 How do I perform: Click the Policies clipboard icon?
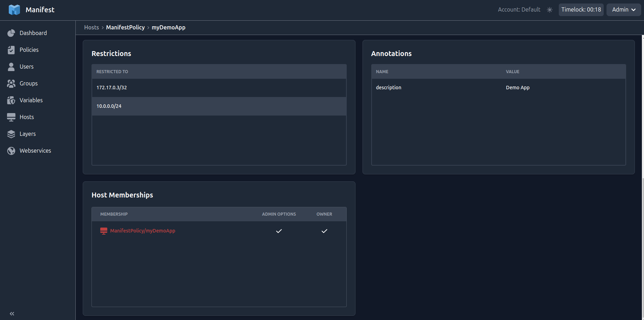click(11, 50)
